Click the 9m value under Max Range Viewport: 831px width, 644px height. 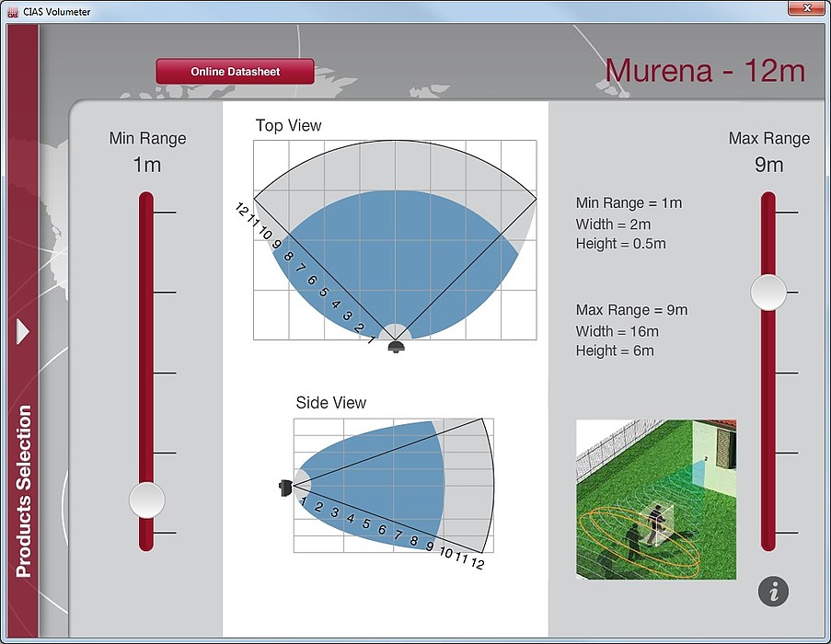tap(769, 165)
